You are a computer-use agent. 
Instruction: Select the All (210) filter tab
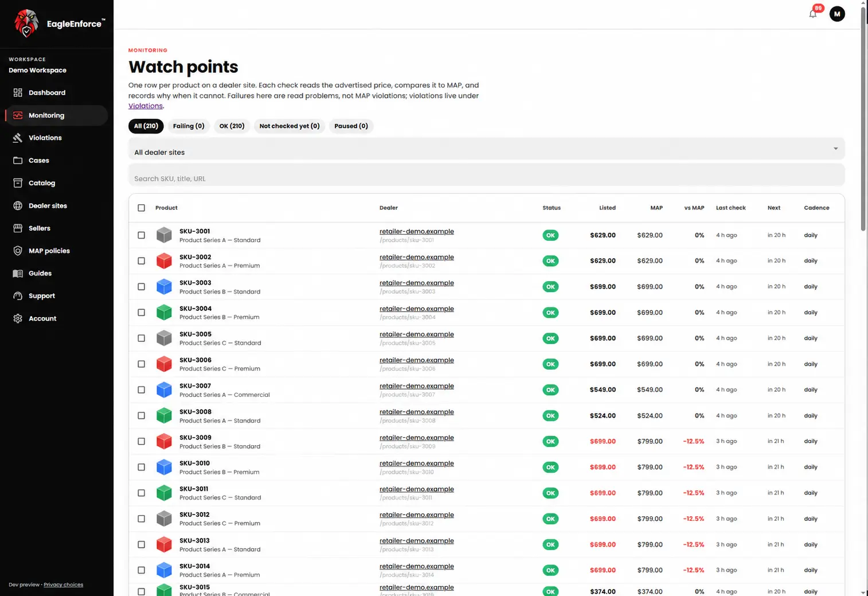click(x=146, y=126)
